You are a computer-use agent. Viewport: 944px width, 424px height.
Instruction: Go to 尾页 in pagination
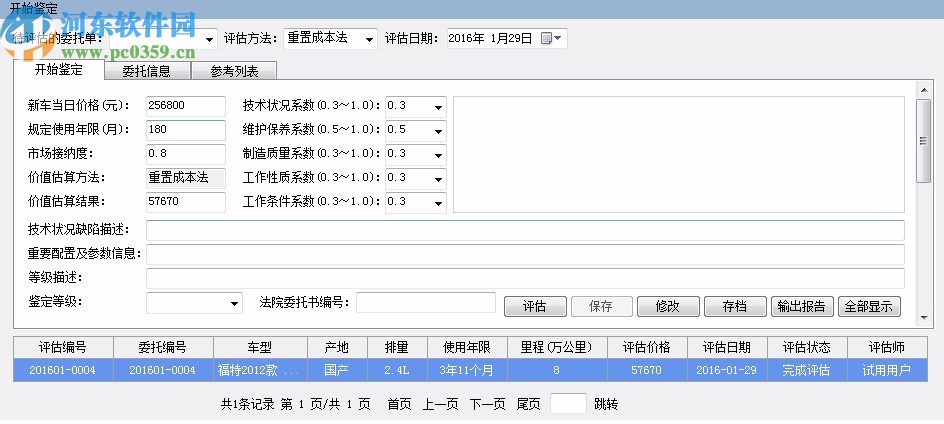[529, 404]
